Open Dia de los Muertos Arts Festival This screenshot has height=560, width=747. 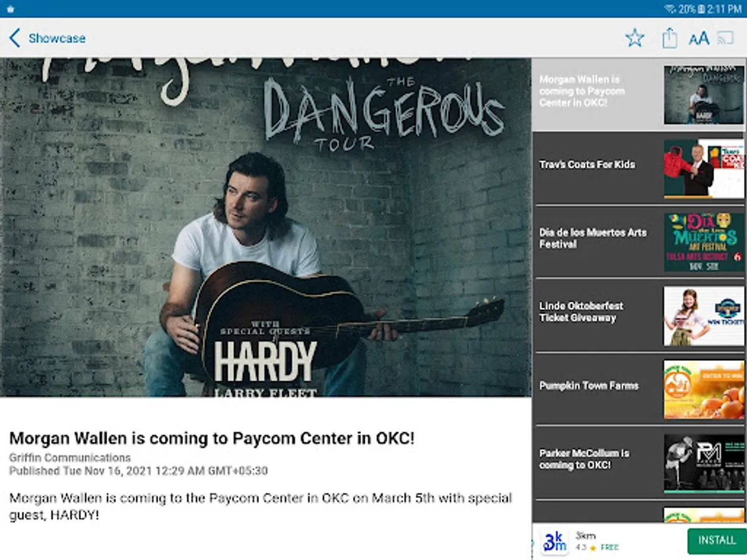click(639, 241)
